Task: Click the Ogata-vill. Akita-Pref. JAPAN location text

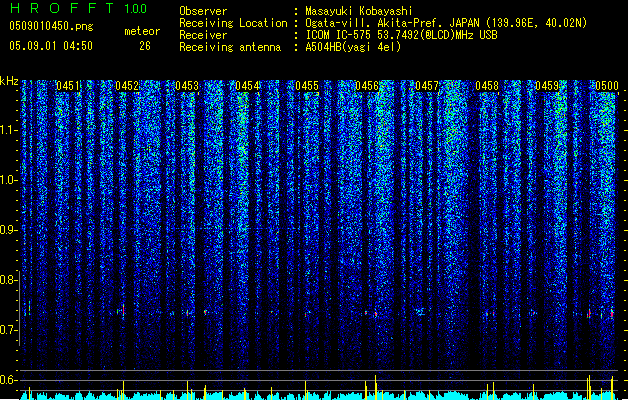Action: coord(446,23)
